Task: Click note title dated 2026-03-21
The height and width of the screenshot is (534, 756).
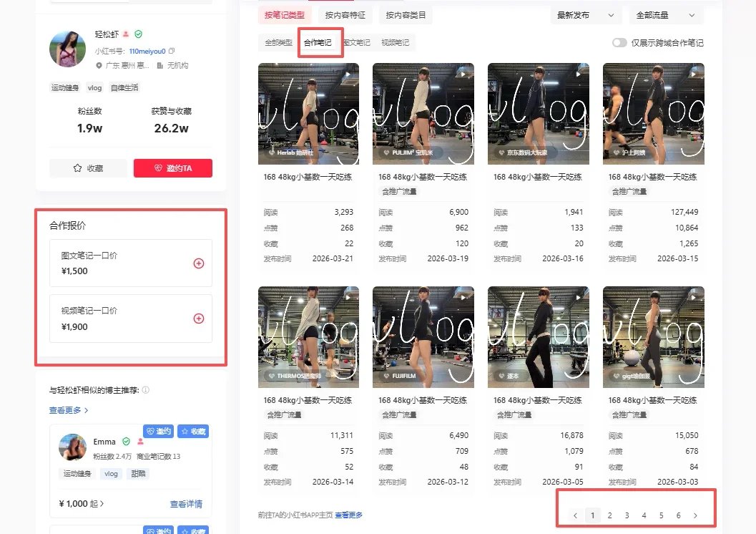Action: [x=308, y=177]
